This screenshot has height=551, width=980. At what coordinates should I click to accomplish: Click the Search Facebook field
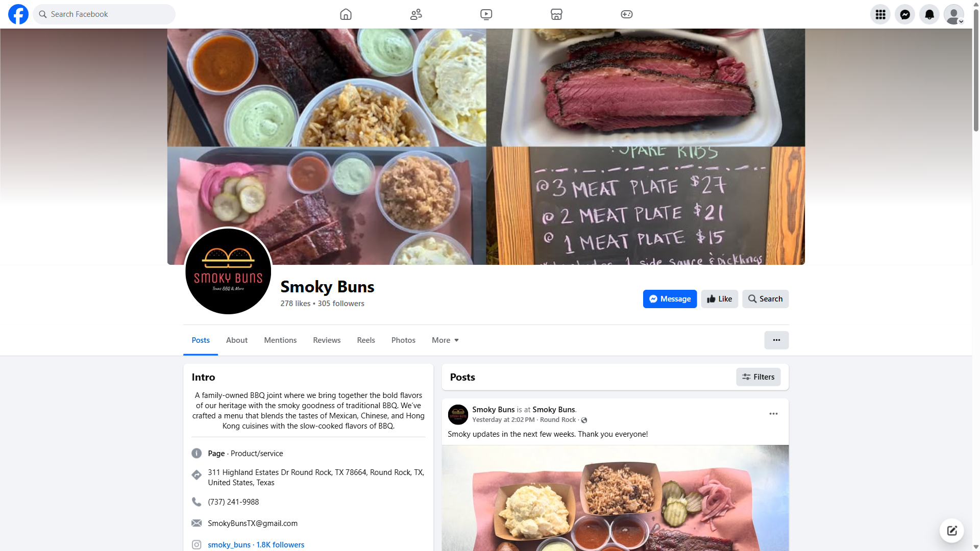pyautogui.click(x=104, y=14)
